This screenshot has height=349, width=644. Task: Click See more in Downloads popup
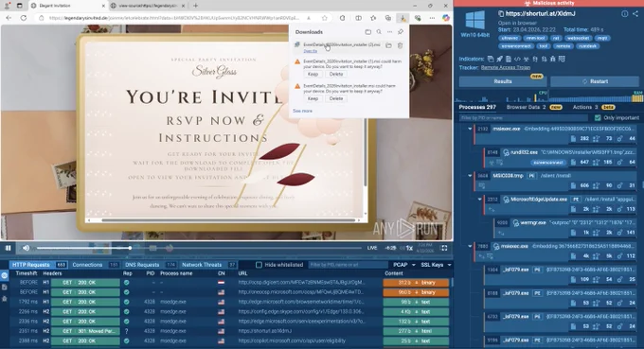(302, 111)
